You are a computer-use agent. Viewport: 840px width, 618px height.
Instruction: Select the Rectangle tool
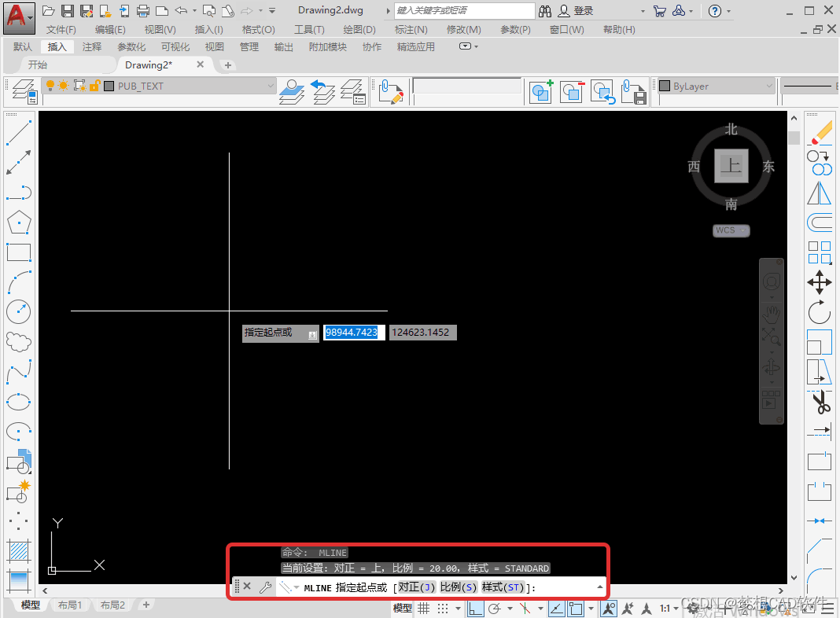point(19,252)
